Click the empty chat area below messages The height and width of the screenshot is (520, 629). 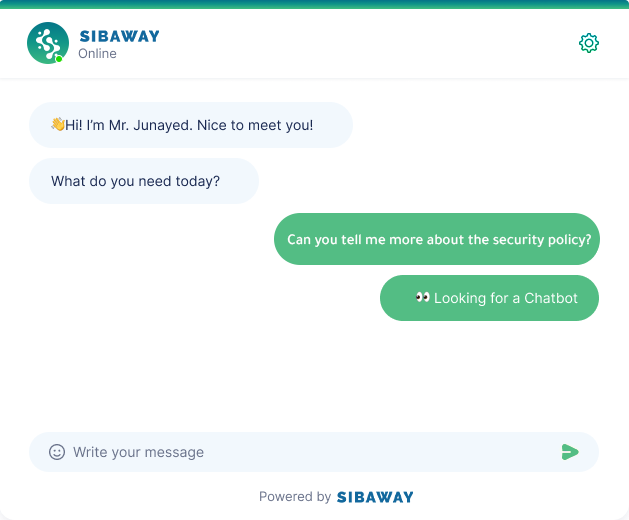pyautogui.click(x=314, y=375)
